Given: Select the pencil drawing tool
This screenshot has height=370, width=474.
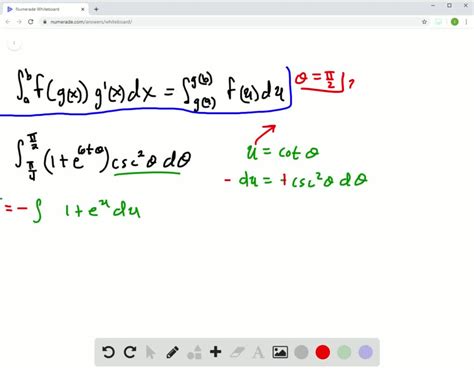Looking at the screenshot, I should click(x=172, y=352).
